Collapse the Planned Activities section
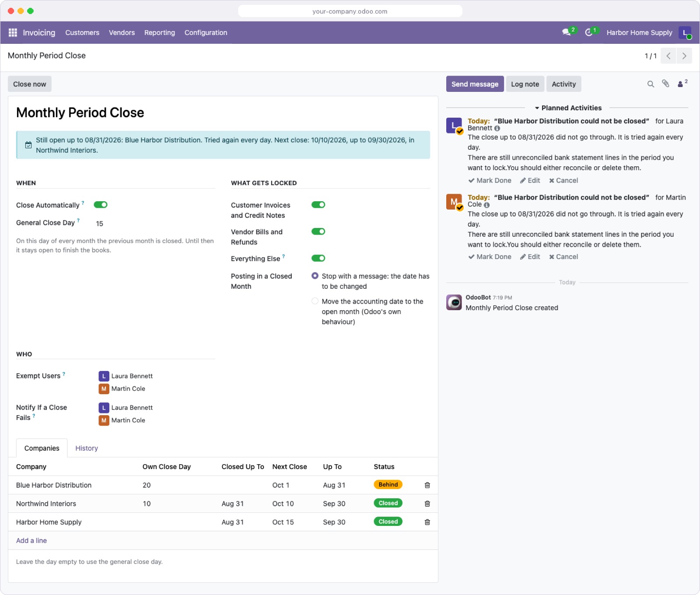The width and height of the screenshot is (700, 595). [568, 108]
